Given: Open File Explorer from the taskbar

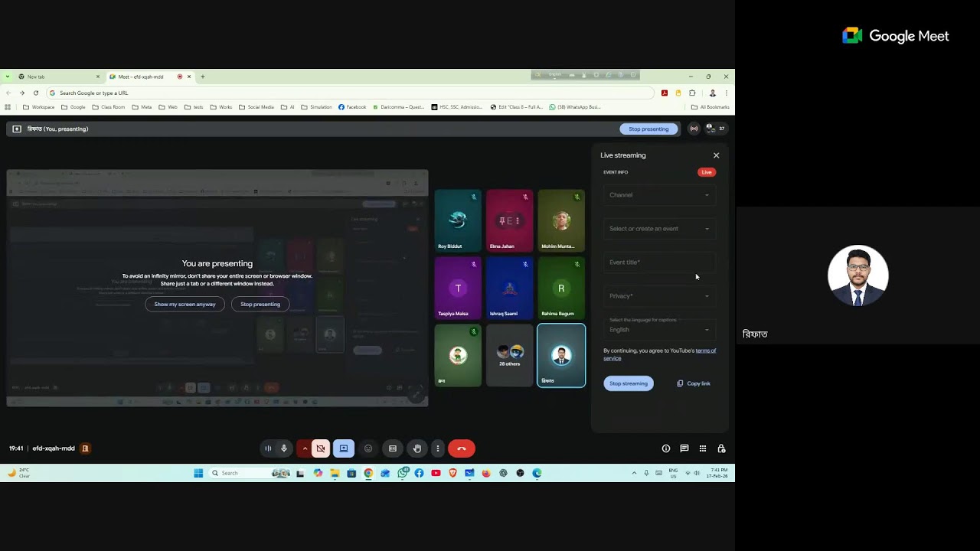Looking at the screenshot, I should 335,473.
